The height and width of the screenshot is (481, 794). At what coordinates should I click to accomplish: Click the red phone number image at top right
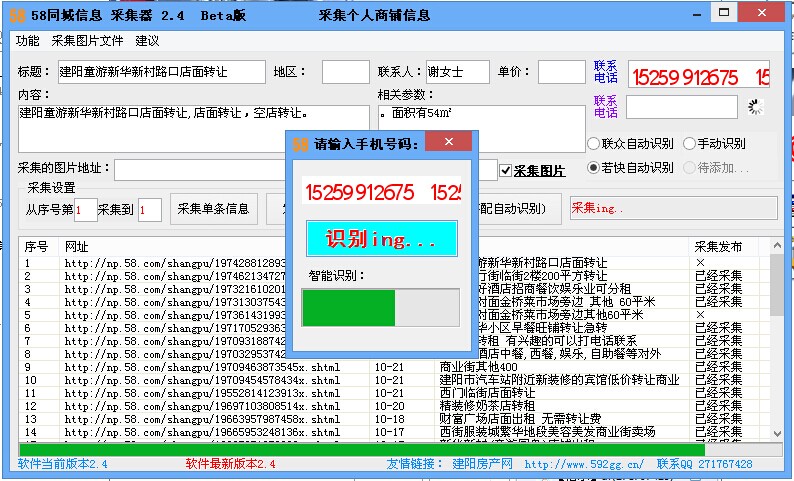(698, 77)
